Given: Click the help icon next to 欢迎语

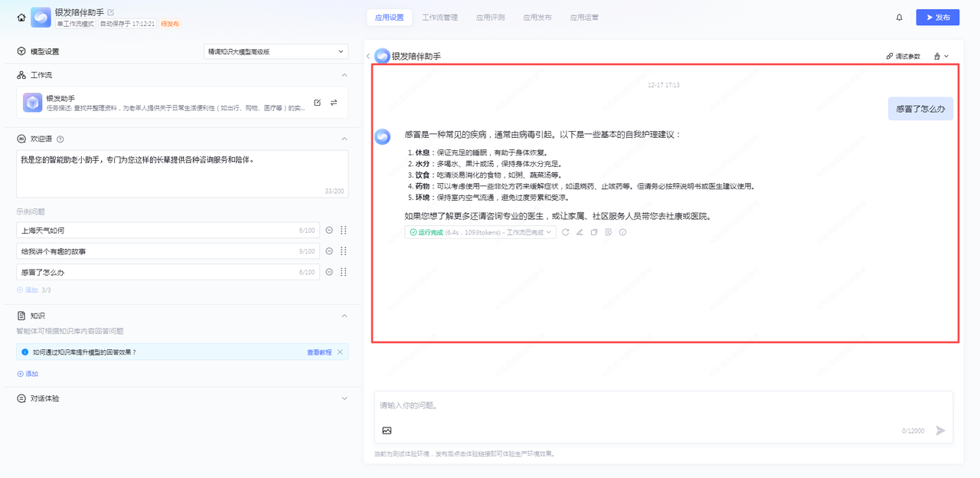Looking at the screenshot, I should click(60, 139).
